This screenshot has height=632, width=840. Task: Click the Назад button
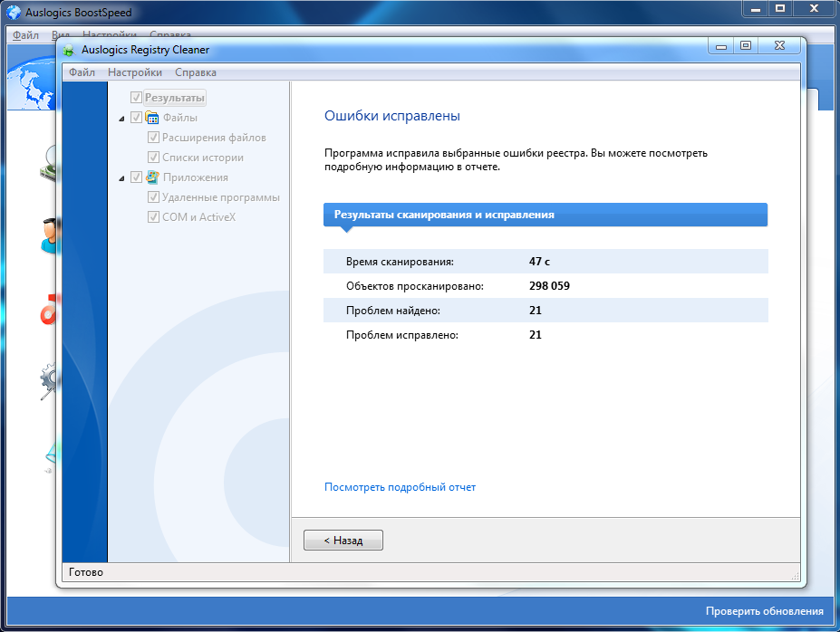tap(343, 540)
